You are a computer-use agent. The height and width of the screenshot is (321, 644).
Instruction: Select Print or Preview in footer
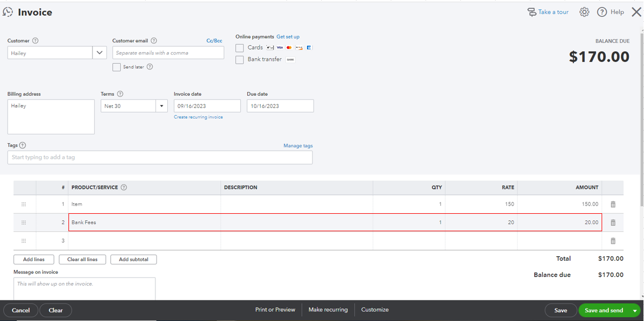(x=275, y=310)
